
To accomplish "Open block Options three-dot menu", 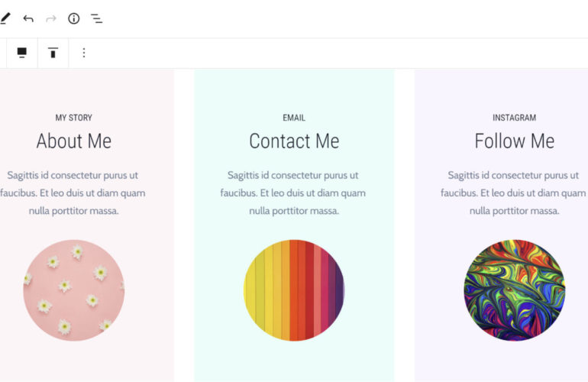I will [x=84, y=53].
